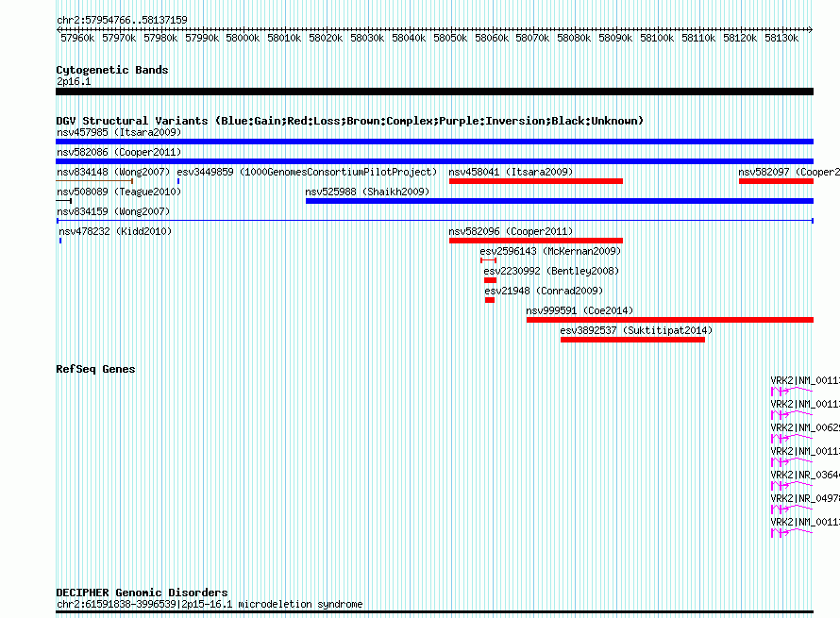Click the 58000k ruler tick label
Screen dimensions: 840x618
243,38
